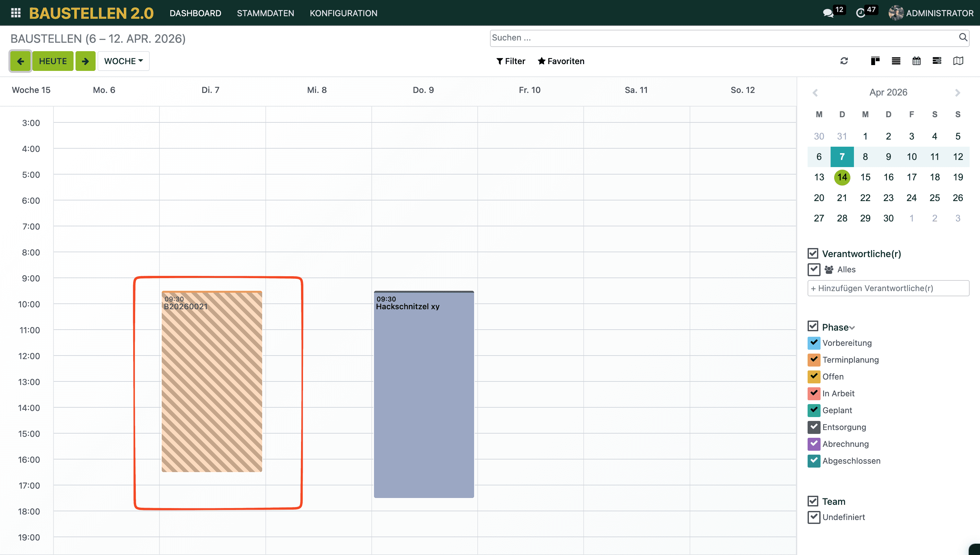Click the Heute button
Viewport: 980px width, 555px height.
52,61
